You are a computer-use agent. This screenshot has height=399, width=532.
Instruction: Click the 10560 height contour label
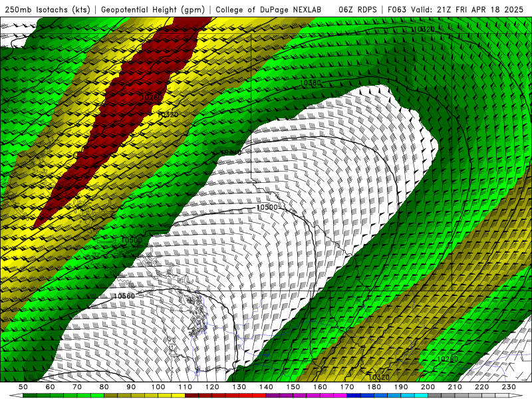coord(124,296)
